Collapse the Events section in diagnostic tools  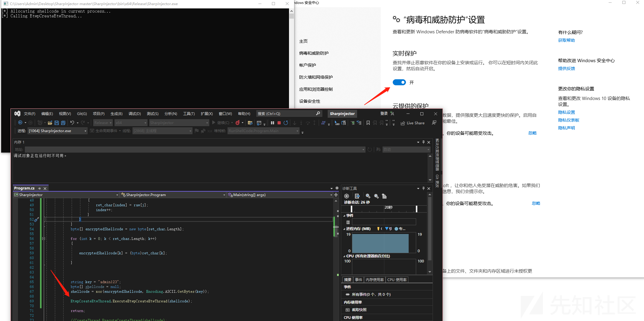click(x=344, y=216)
